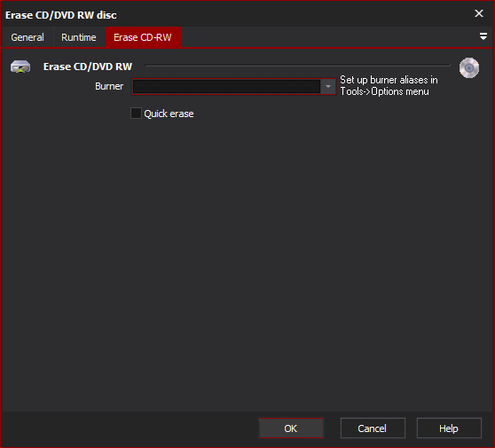Click the Burner field label

point(109,86)
